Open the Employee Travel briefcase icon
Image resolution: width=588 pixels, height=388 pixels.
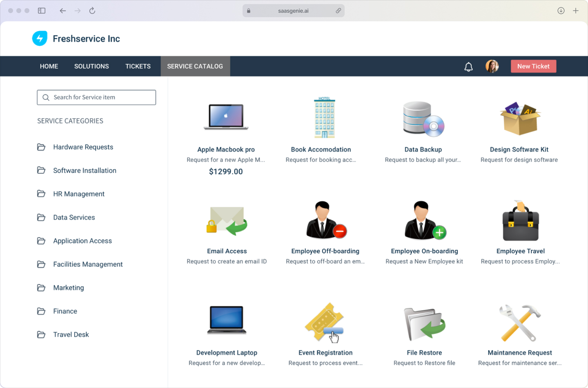coord(520,220)
